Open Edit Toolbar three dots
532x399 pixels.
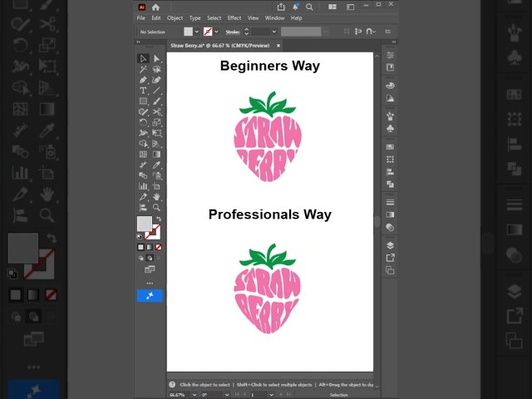[150, 283]
